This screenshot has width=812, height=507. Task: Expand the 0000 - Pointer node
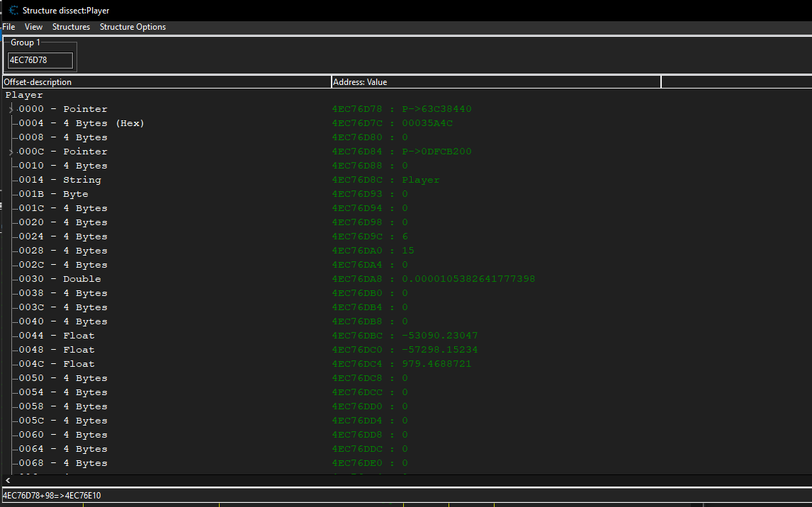[11, 109]
